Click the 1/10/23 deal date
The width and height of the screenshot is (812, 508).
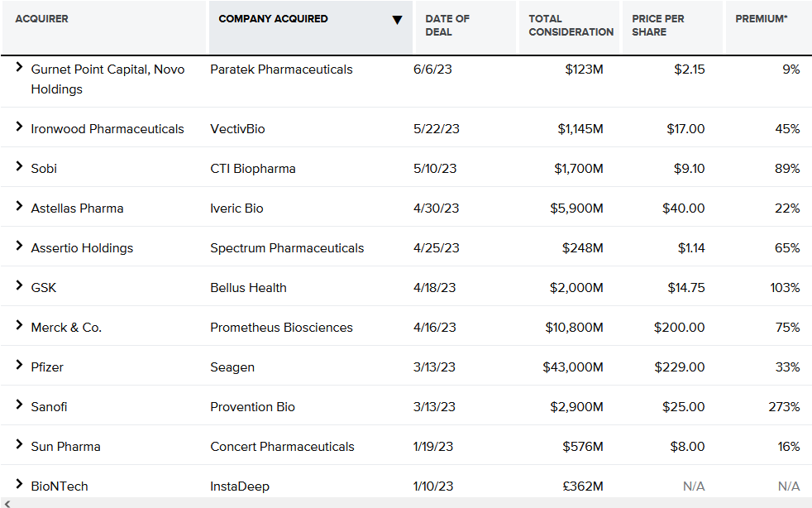point(433,486)
